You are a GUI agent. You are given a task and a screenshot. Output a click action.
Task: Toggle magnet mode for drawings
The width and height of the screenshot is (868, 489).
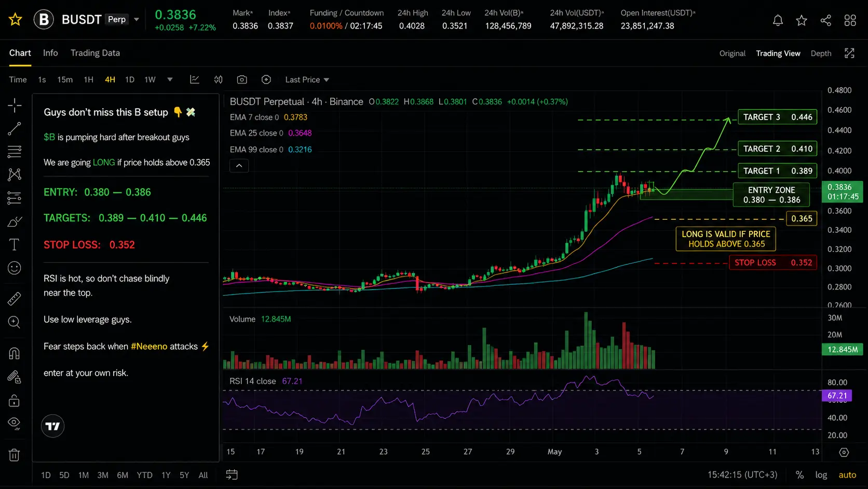tap(15, 353)
